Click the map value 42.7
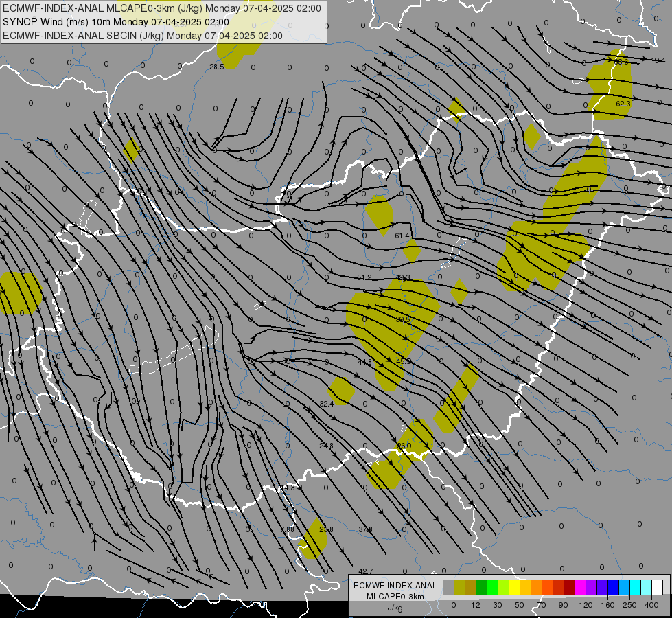Image resolution: width=672 pixels, height=618 pixels. (x=366, y=571)
